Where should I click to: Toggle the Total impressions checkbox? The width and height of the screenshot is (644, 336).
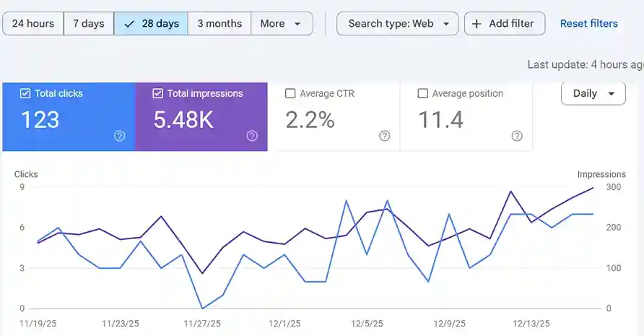[157, 93]
